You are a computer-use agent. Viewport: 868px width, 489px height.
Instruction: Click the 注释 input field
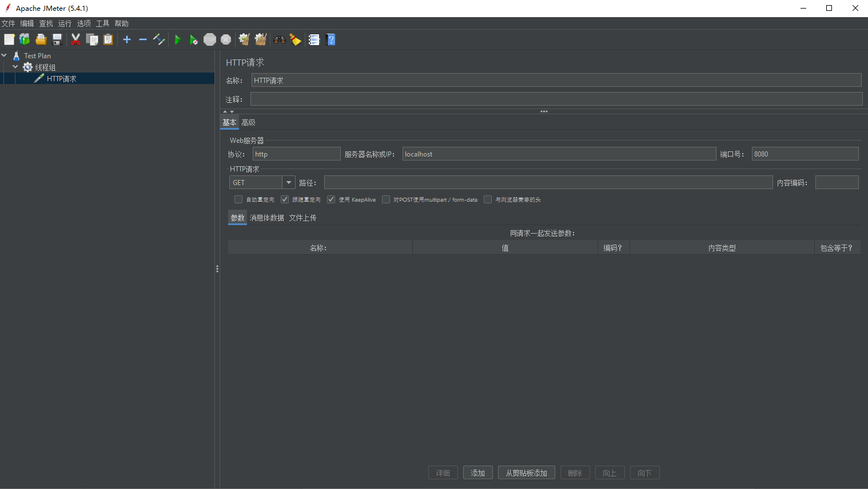[x=556, y=99]
